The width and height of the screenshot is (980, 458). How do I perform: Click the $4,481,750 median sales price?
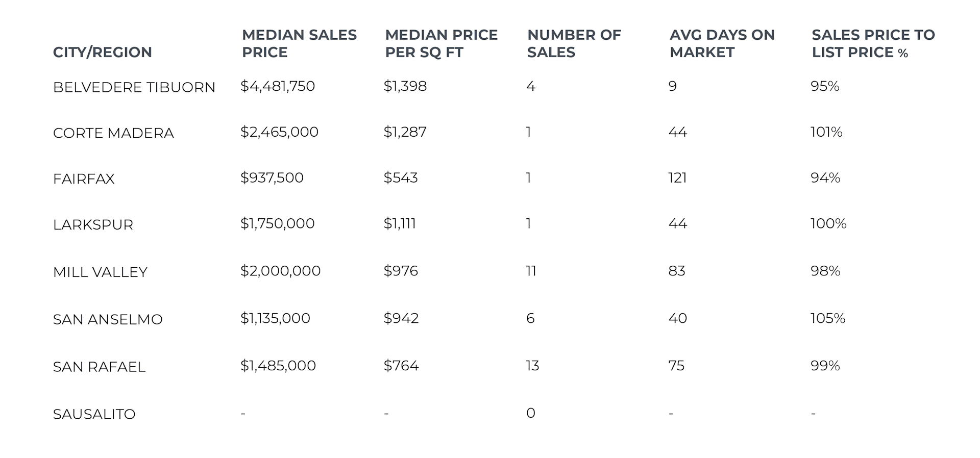[278, 86]
